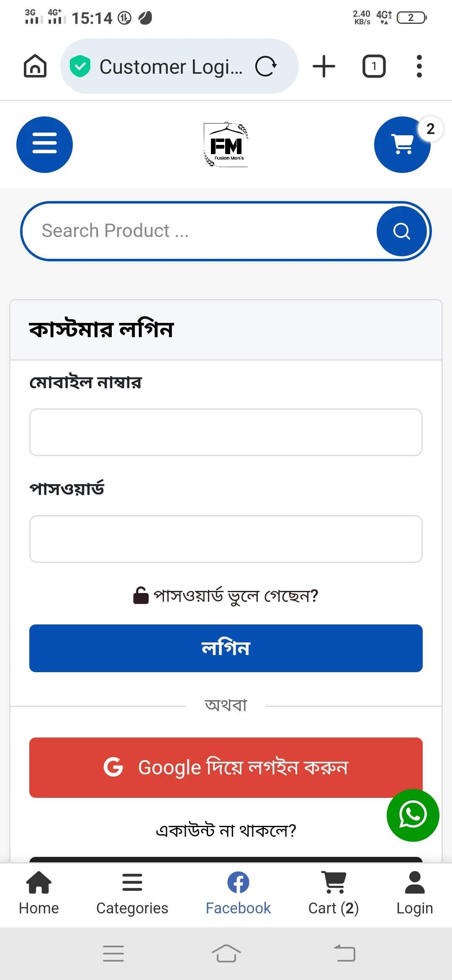The height and width of the screenshot is (980, 452).
Task: Open Cart (2) in bottom navigation
Action: pos(334,893)
